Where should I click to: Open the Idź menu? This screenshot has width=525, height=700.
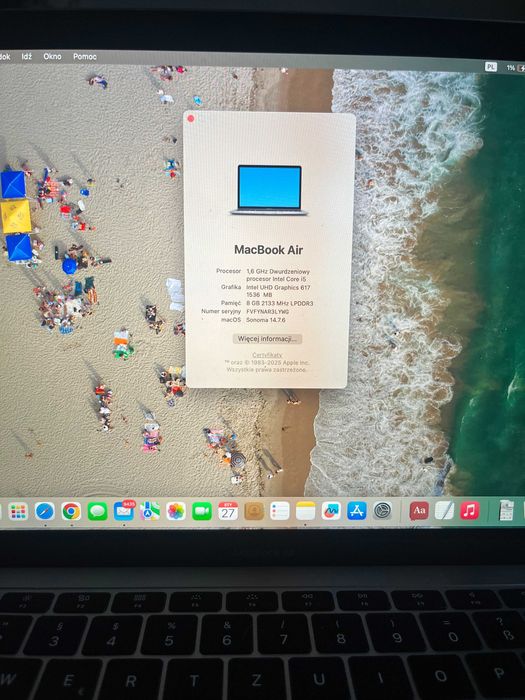click(26, 56)
